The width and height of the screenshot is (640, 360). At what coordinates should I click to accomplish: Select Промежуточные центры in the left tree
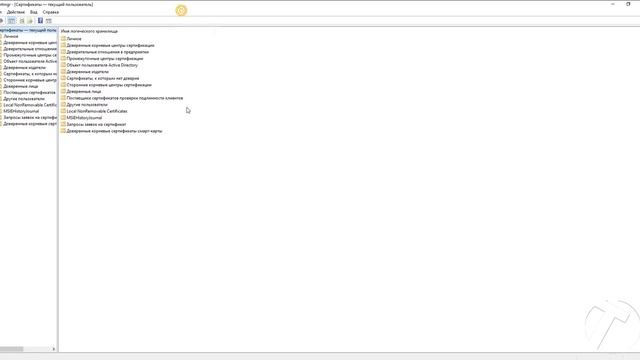(30, 55)
